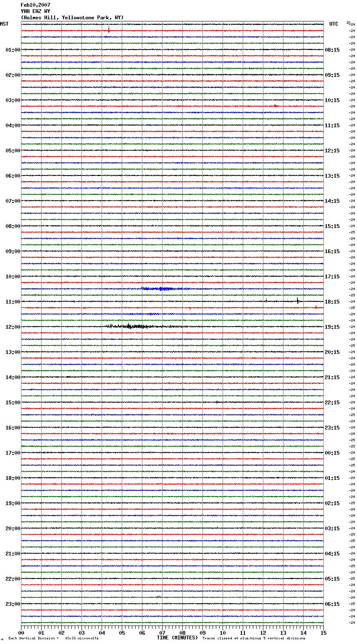Click the 00:15 UTC time label

point(332,453)
